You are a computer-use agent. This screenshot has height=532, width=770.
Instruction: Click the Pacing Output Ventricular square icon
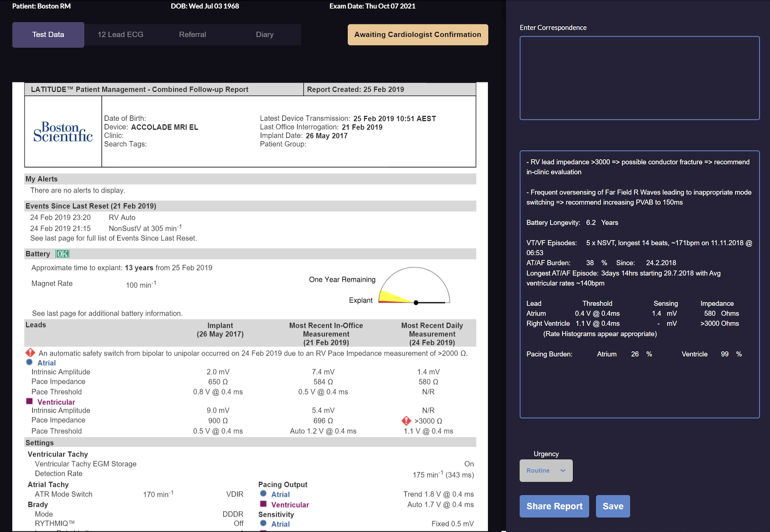tap(263, 504)
